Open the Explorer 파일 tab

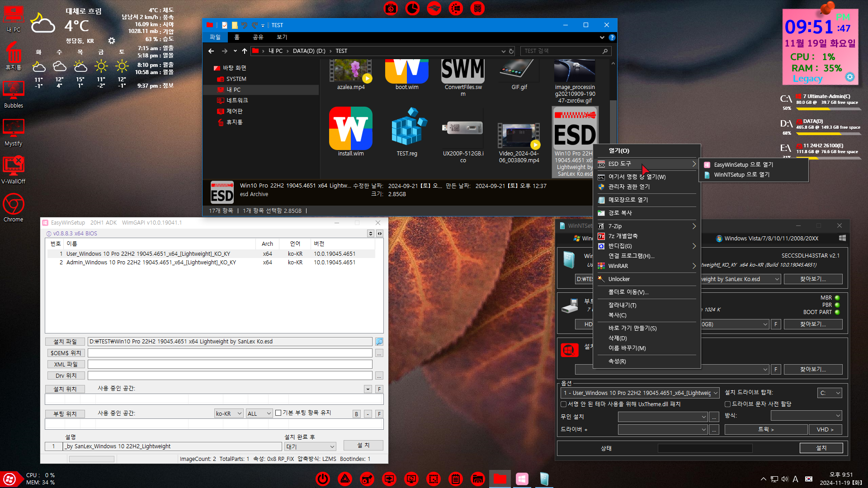point(215,38)
